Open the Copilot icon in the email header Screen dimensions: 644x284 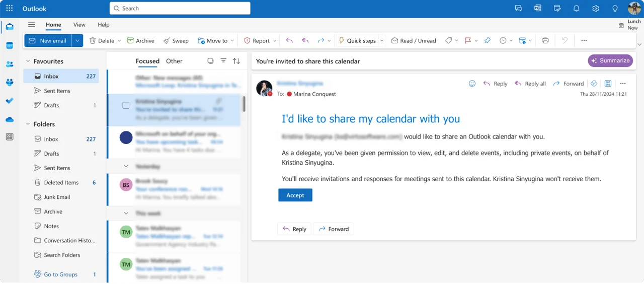point(594,84)
